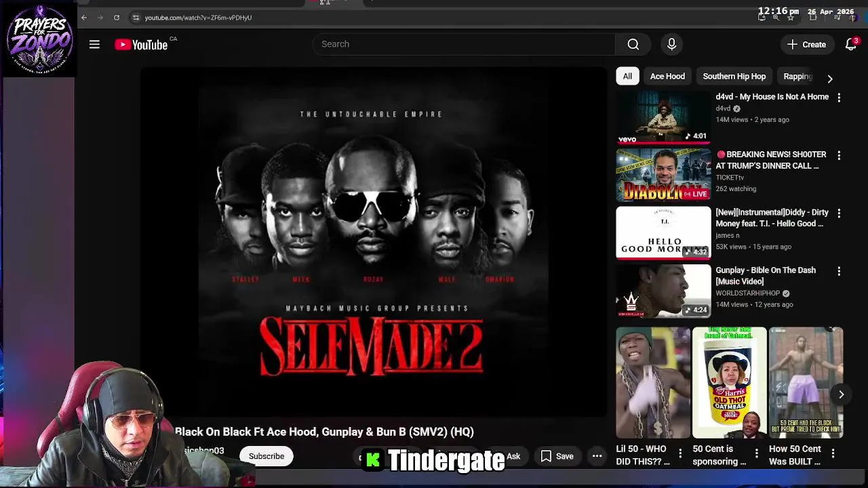
Task: Select the Southern Hip Hop chip
Action: click(734, 76)
